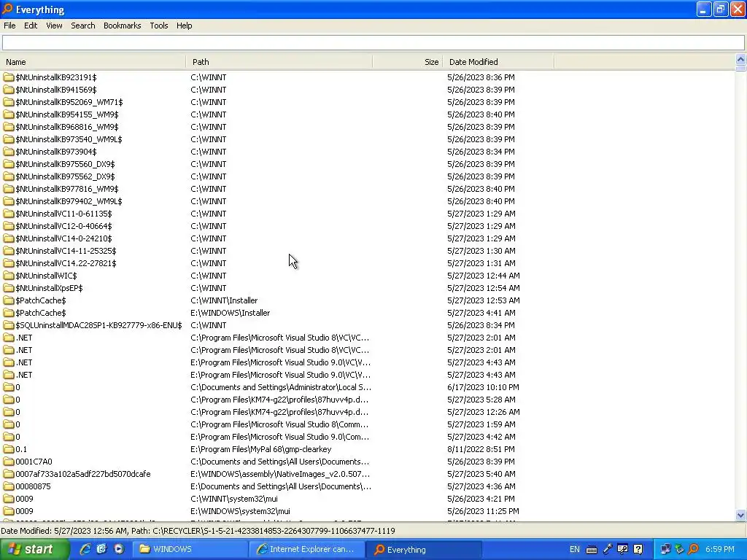Image resolution: width=747 pixels, height=560 pixels.
Task: Select 0009 in E:\WINDOWS\system32\mui
Action: 24,511
